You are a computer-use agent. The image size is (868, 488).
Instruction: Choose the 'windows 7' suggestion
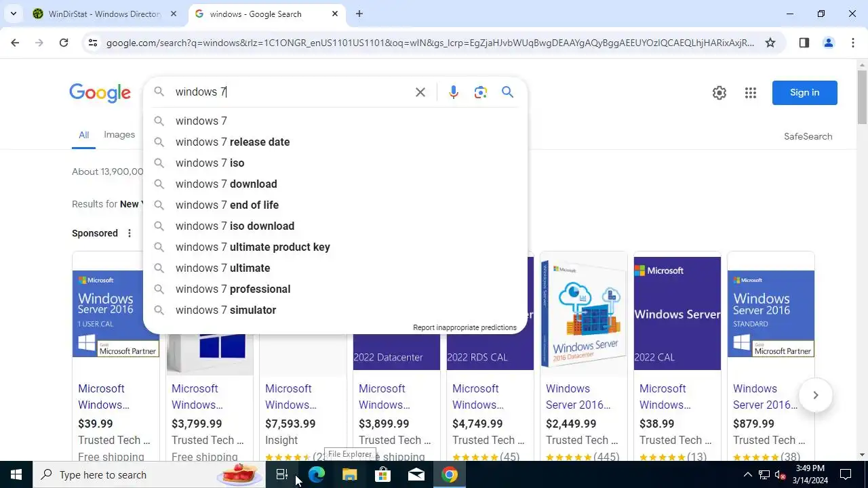[336, 121]
